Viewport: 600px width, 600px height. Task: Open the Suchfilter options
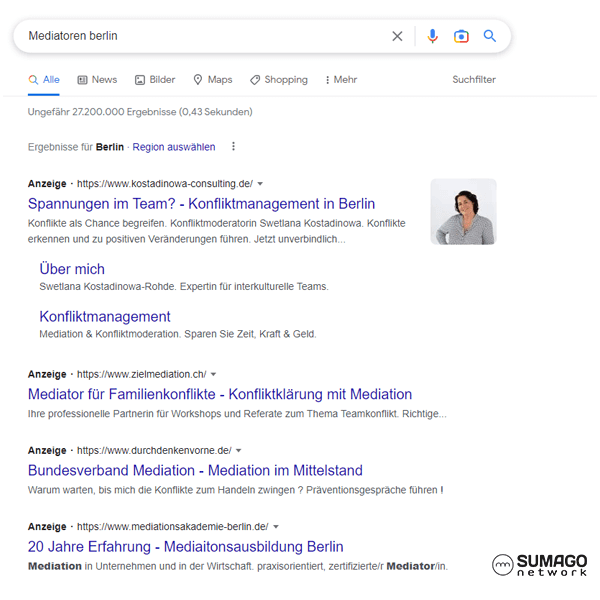tap(474, 80)
